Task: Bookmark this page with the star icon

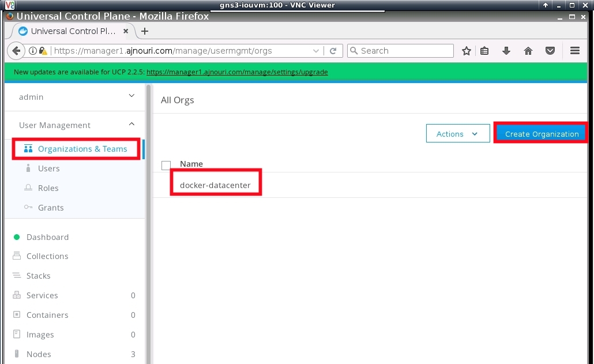Action: click(467, 51)
